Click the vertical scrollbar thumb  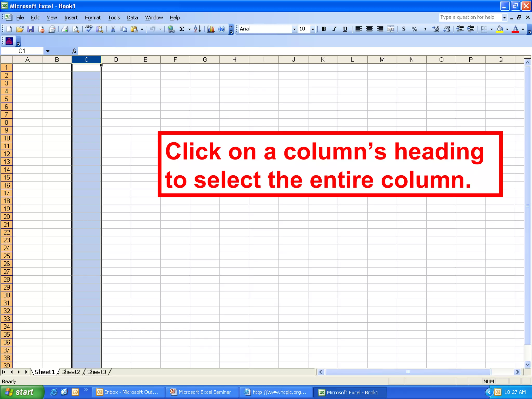[527, 205]
